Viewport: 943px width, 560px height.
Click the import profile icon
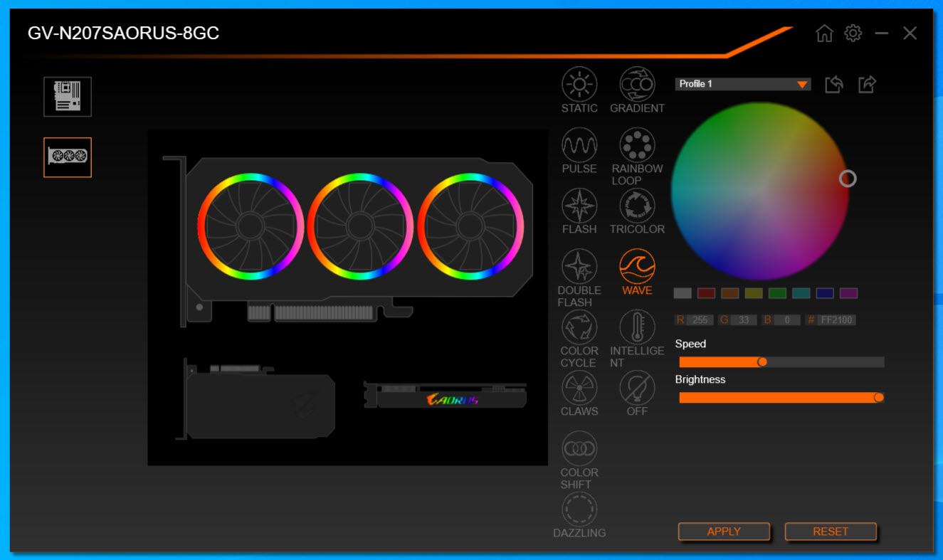834,85
